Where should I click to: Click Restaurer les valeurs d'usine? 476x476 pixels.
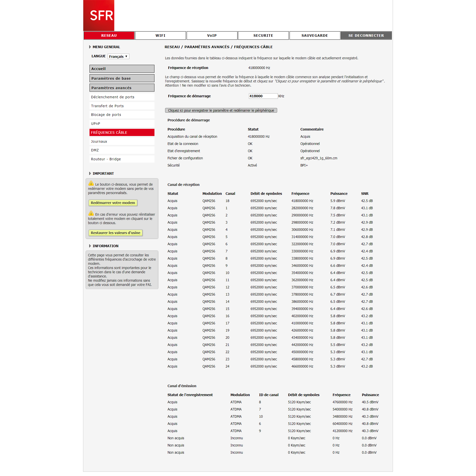tap(116, 233)
